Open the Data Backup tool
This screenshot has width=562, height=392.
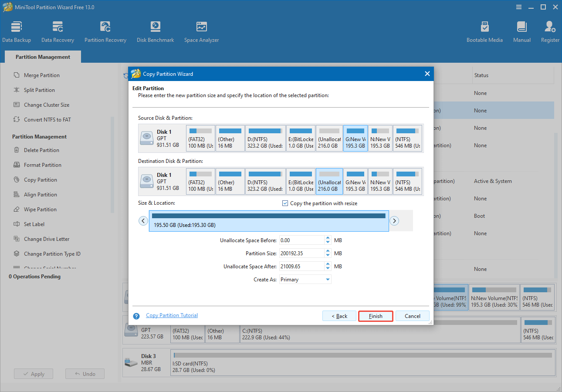17,32
